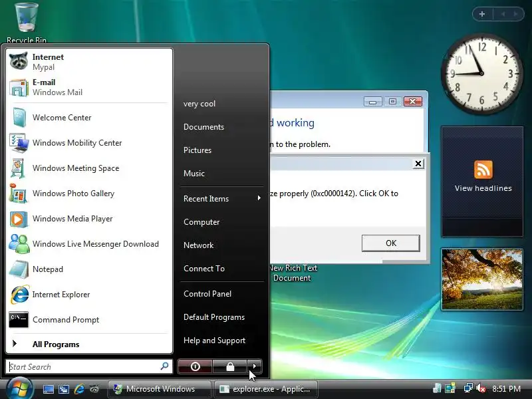
Task: Click the slideshow landscape picture gadget
Action: 482,279
